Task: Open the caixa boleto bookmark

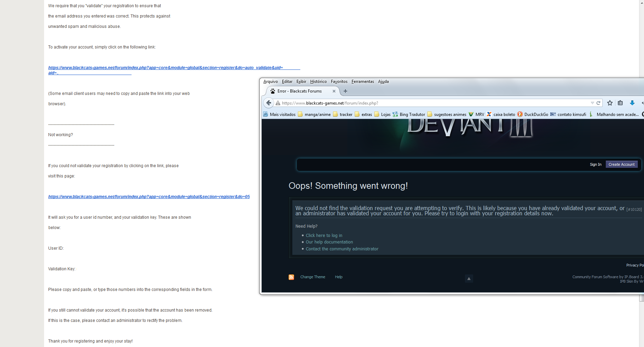Action: pos(501,115)
